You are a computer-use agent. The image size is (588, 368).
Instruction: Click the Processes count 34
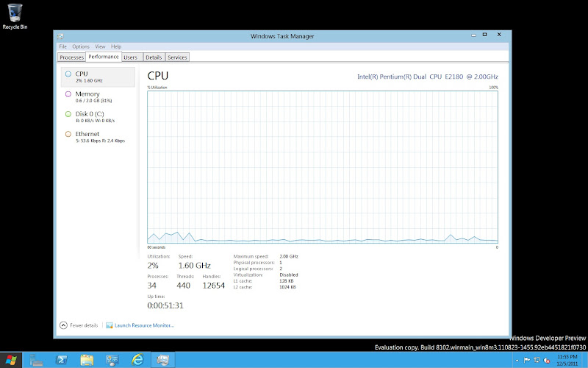pyautogui.click(x=151, y=286)
